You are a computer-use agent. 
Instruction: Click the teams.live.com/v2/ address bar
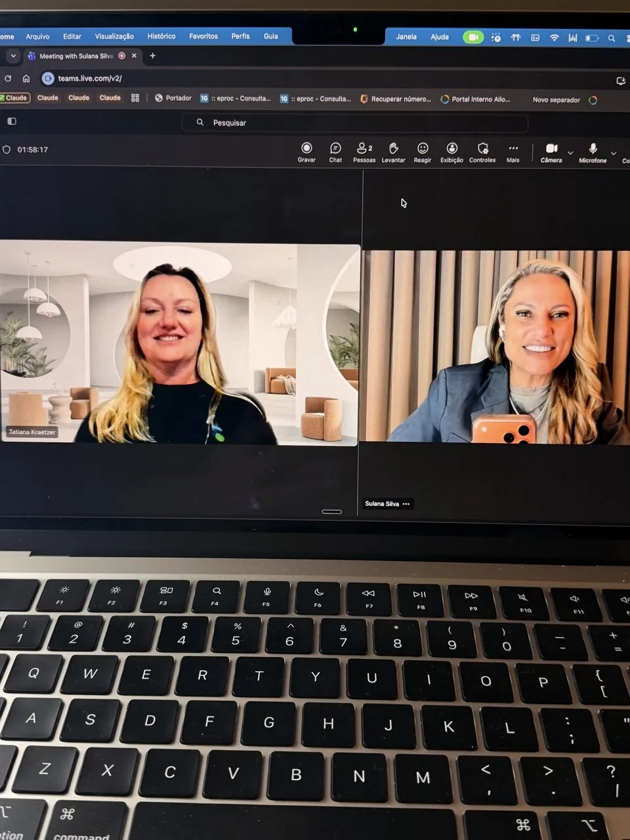pos(90,78)
